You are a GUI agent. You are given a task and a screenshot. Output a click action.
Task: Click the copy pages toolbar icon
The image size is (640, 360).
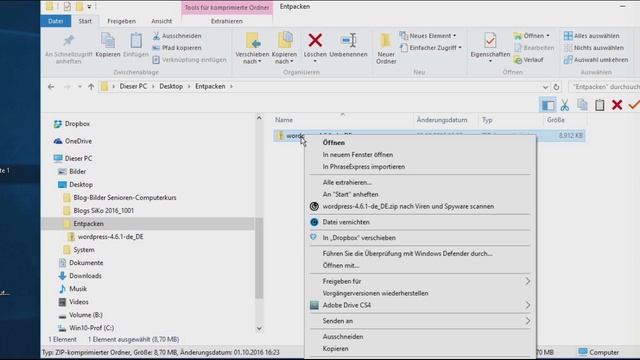coord(582,105)
